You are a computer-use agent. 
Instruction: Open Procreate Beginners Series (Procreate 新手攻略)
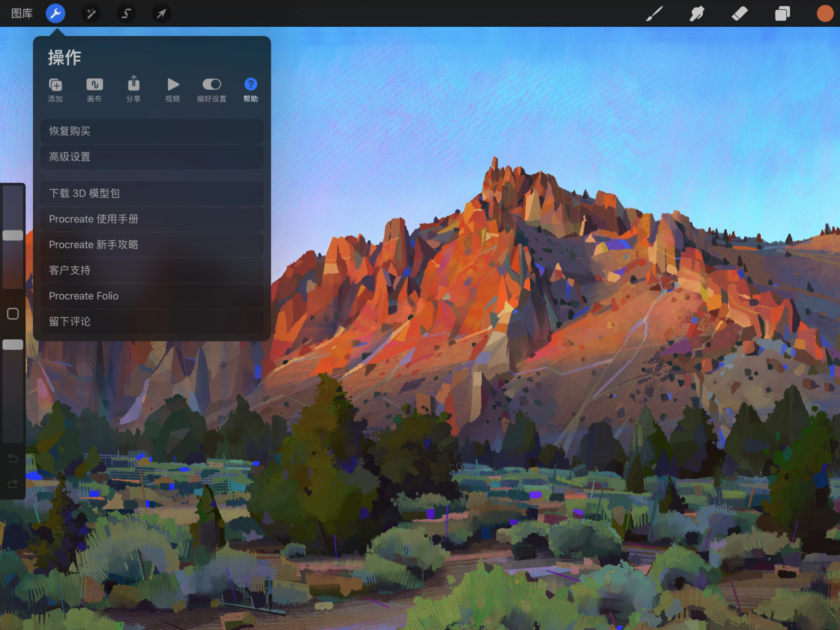pos(152,245)
